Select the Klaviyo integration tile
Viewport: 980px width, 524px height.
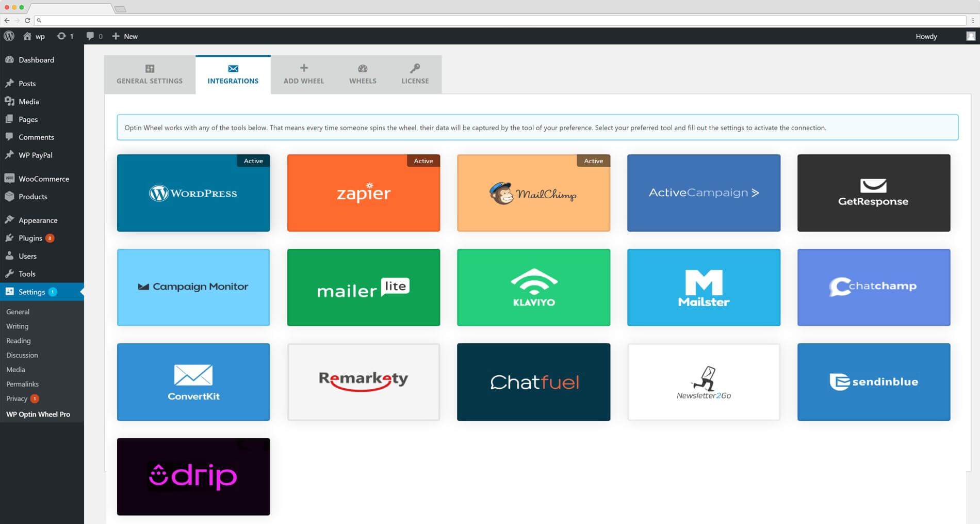click(x=533, y=288)
